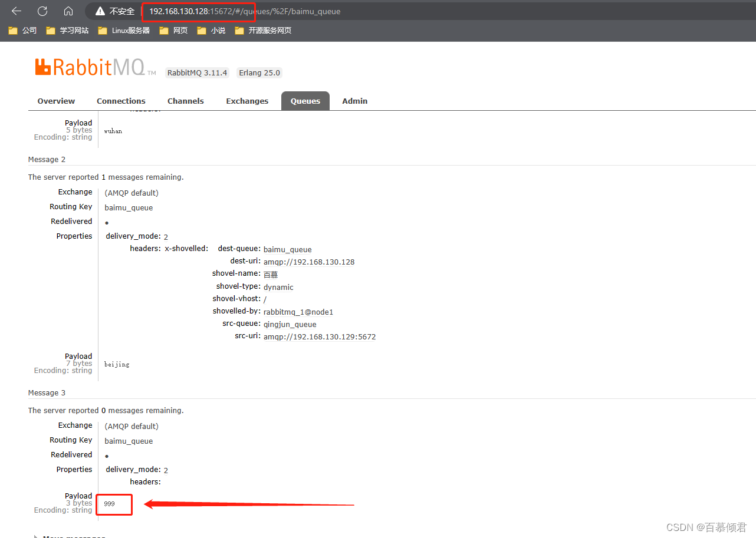Open the Exchanges tab
Screen dimensions: 756x538
pos(247,101)
